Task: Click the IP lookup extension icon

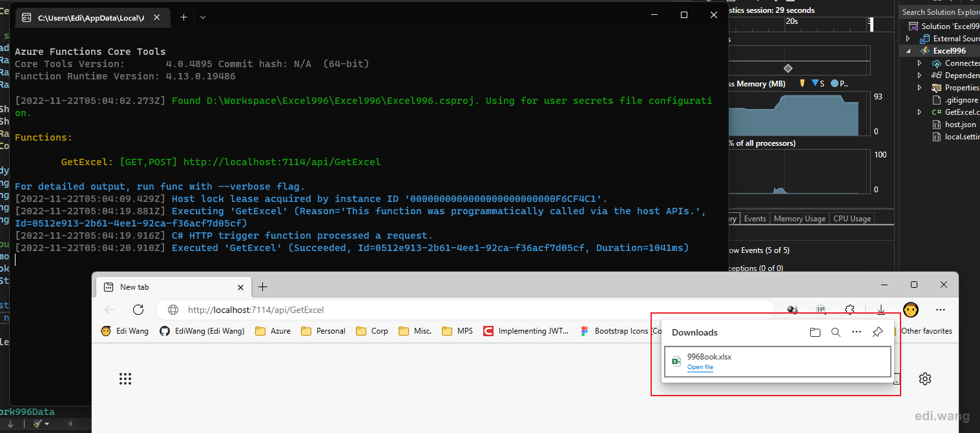Action: pyautogui.click(x=822, y=310)
